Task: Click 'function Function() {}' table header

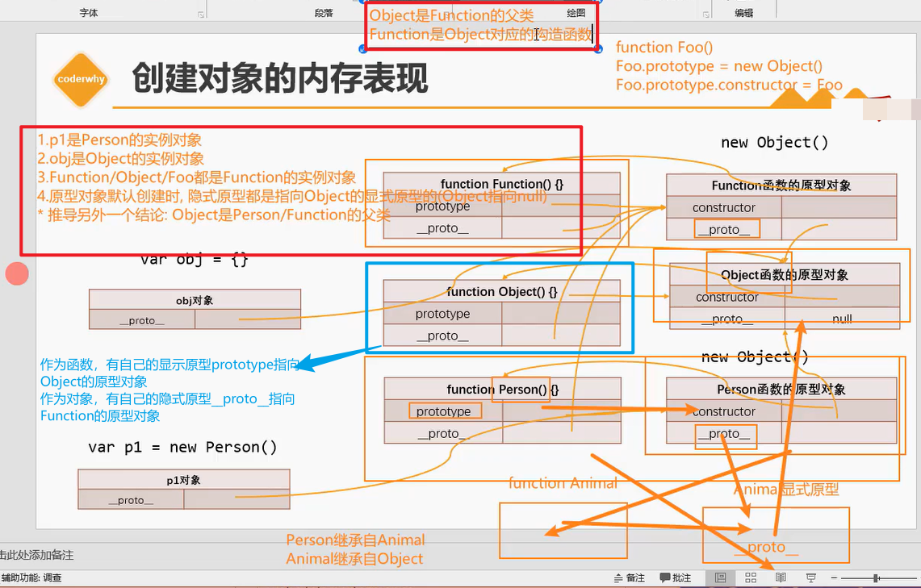Action: [x=501, y=184]
